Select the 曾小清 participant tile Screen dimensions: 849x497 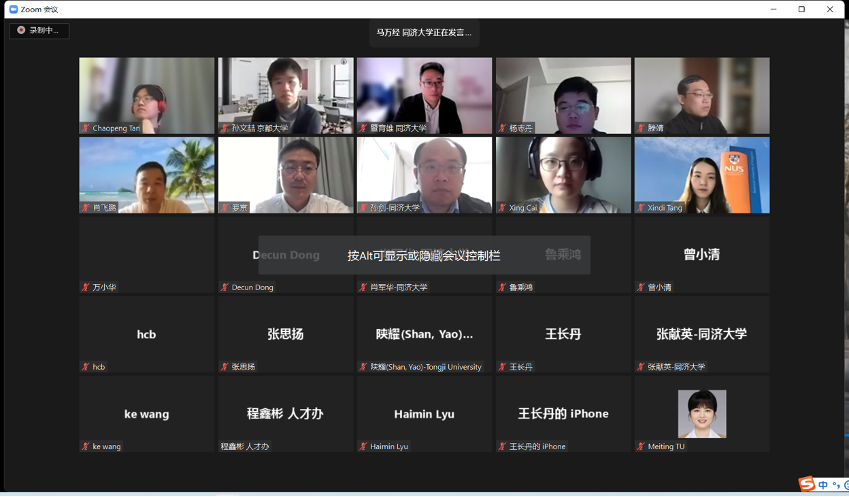[x=702, y=254]
